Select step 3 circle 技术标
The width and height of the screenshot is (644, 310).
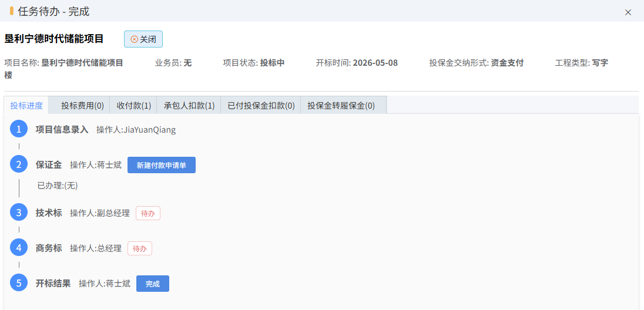click(x=18, y=213)
